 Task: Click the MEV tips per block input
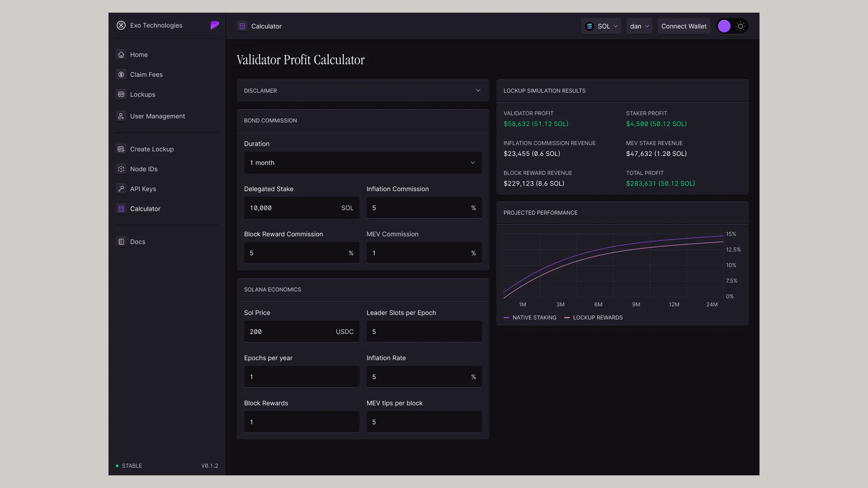[424, 422]
